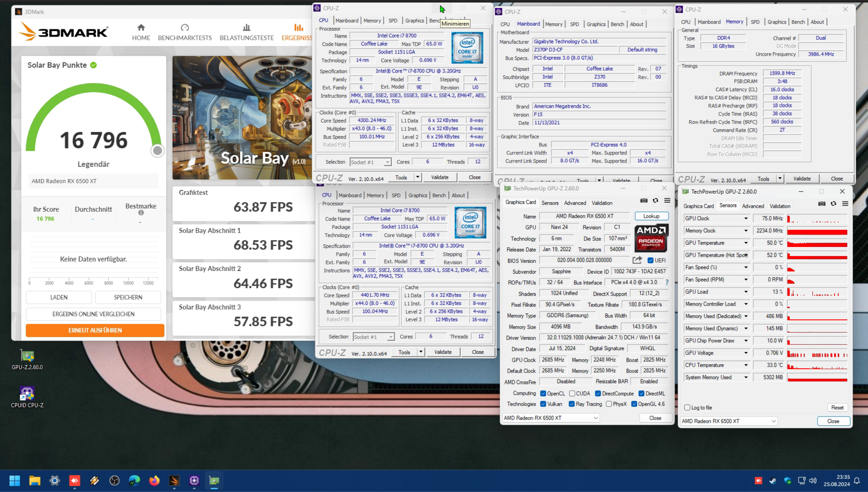Image resolution: width=868 pixels, height=492 pixels.
Task: Open the Memory Clock sensor dropdown
Action: tap(746, 231)
